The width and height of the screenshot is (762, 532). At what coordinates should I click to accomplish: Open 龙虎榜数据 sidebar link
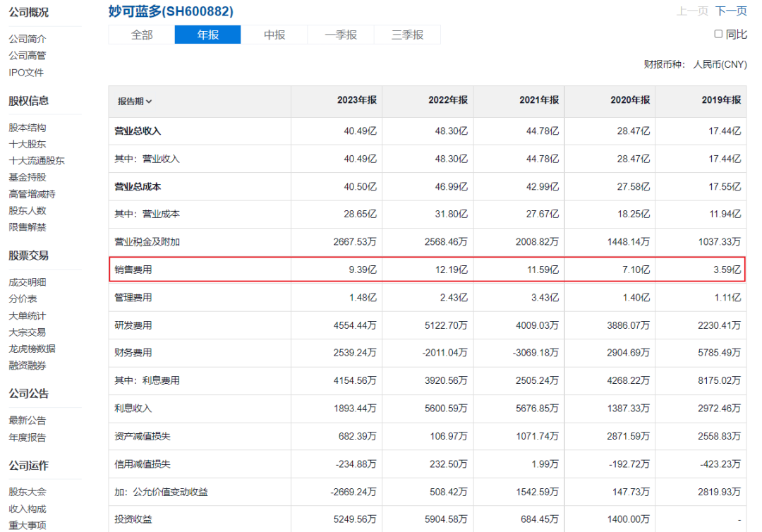point(32,349)
